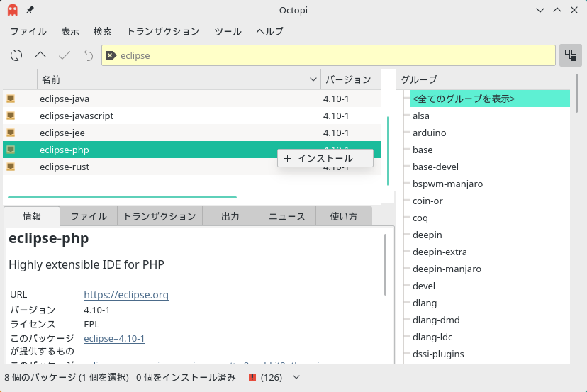Click the eclipse-java package status icon

[11, 99]
